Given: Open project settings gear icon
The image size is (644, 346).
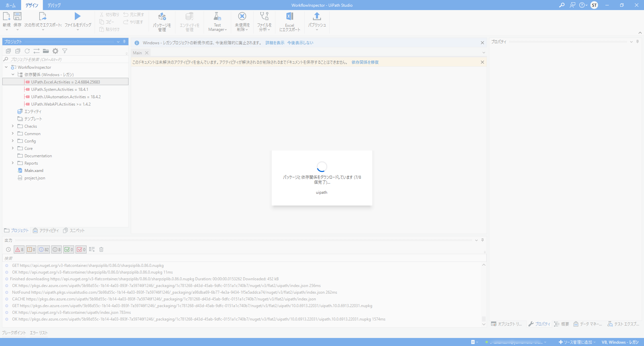Looking at the screenshot, I should click(55, 51).
